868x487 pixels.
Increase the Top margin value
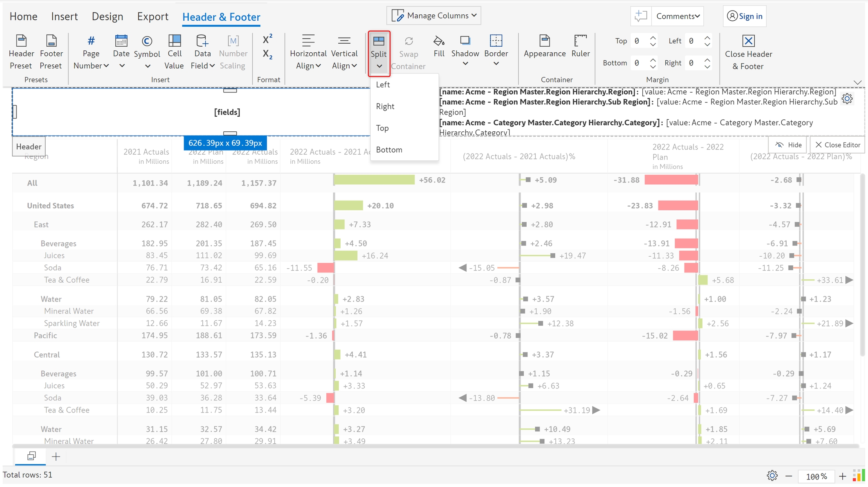coord(653,38)
